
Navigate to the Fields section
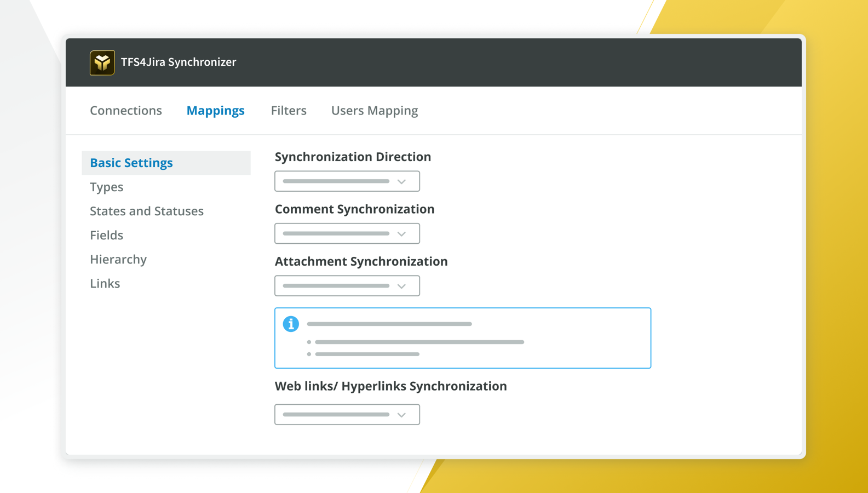107,236
